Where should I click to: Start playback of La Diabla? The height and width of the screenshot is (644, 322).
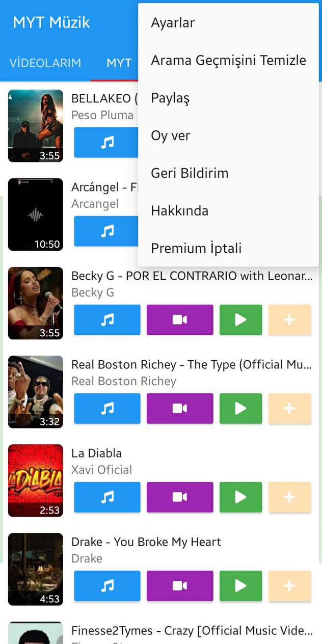240,497
